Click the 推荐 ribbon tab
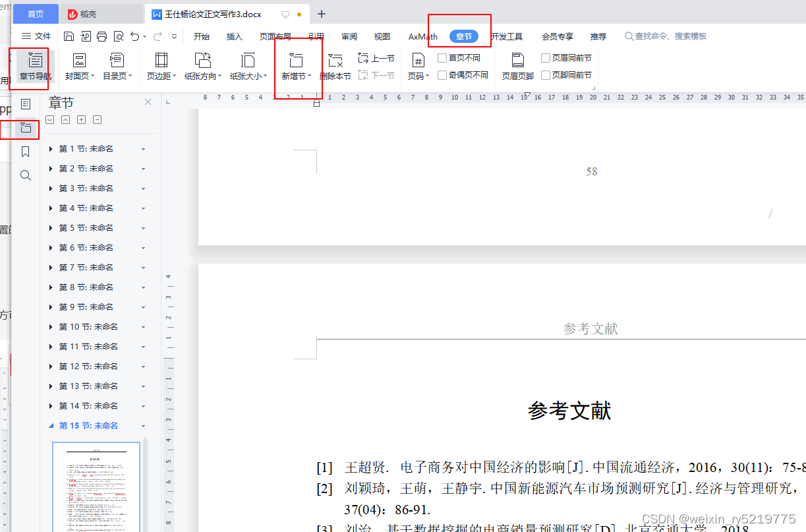 pos(598,36)
